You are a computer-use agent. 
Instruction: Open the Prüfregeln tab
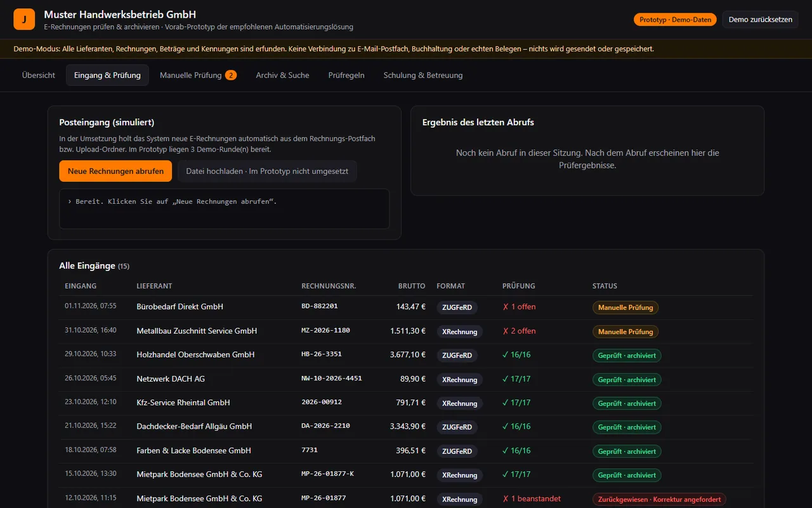point(346,75)
